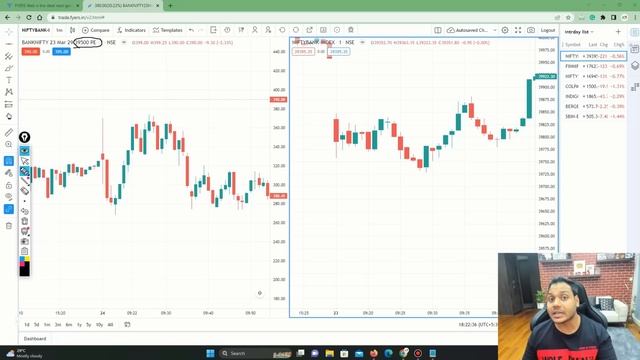This screenshot has width=640, height=360.
Task: Click the undo arrow in chart toolbar
Action: coord(191,30)
